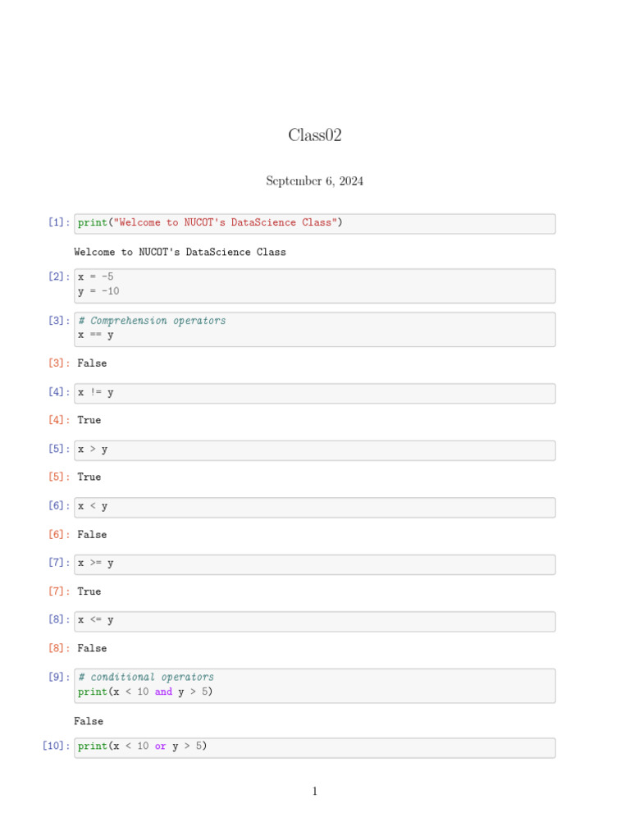Screen dimensions: 630x840
Task: Click the True output labeled [7]
Action: click(89, 591)
